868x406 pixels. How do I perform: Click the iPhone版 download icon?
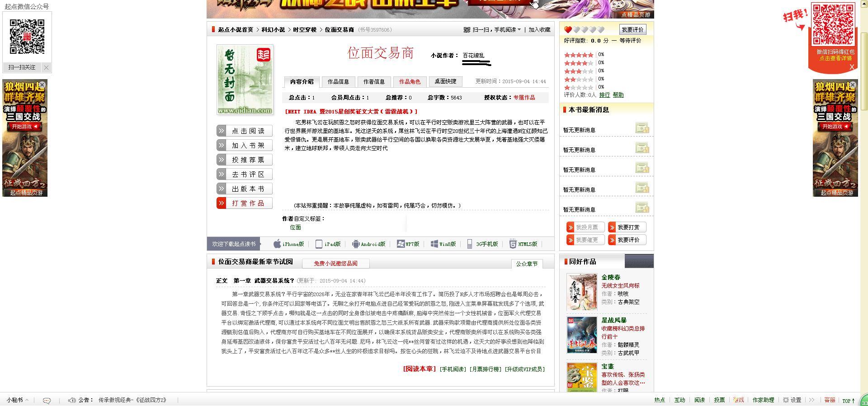pyautogui.click(x=277, y=244)
